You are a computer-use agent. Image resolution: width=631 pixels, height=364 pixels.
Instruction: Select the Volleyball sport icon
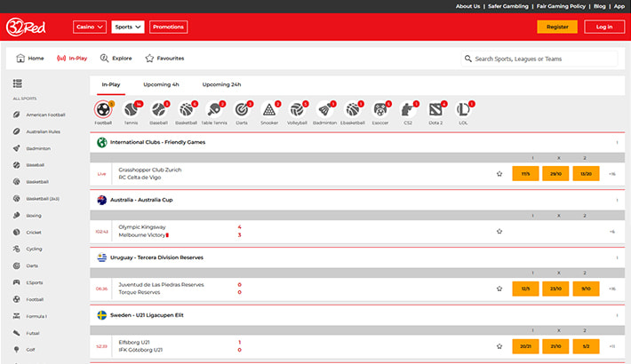click(297, 109)
